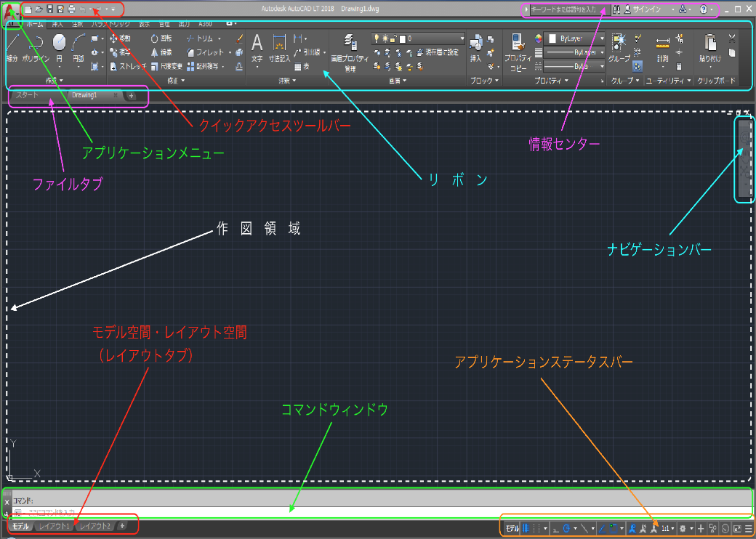This screenshot has width=756, height=539.
Task: Insert a 表 (Table)
Action: point(302,67)
